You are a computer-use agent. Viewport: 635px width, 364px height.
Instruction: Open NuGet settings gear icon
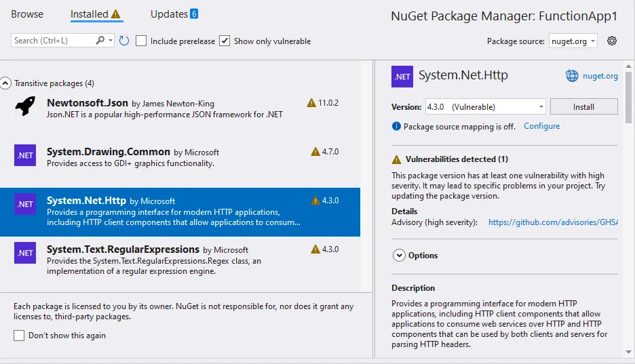click(611, 41)
